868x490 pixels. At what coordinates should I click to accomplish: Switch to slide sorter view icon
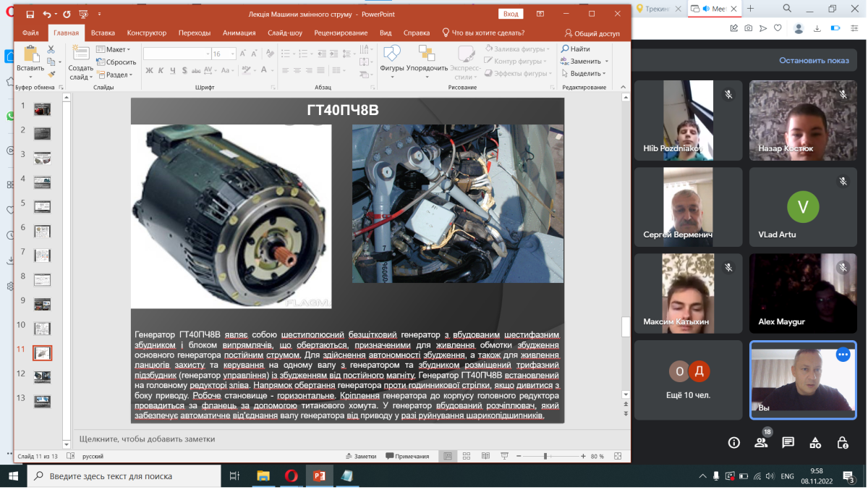point(467,456)
